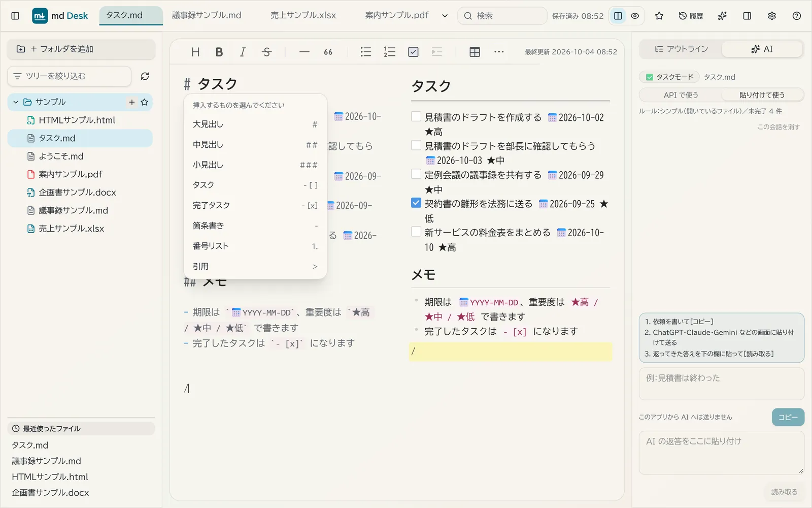812x508 pixels.
Task: Click the AI の返答をここに貼り付け textarea
Action: click(x=721, y=453)
